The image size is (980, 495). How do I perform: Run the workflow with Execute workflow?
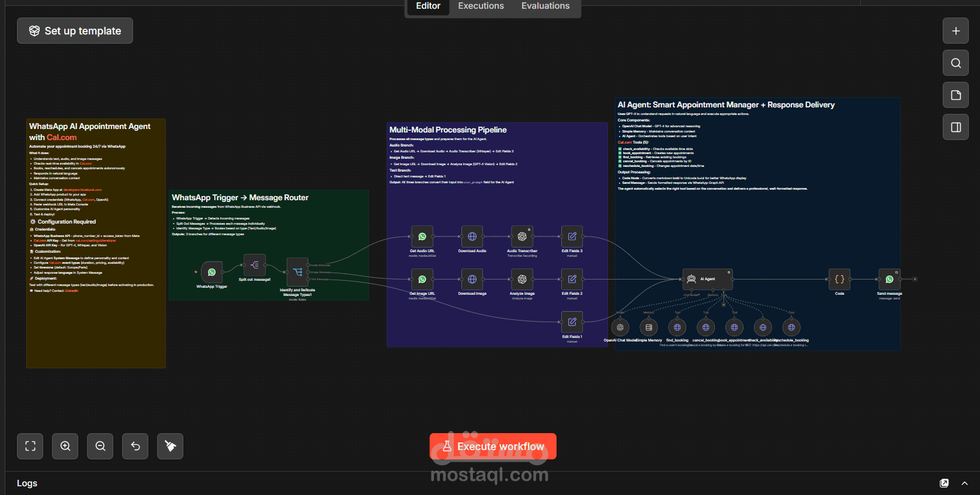[493, 447]
